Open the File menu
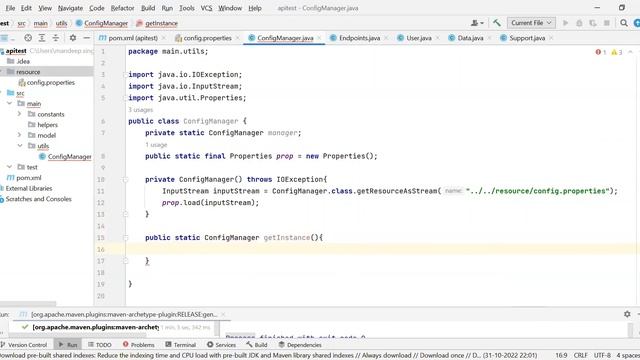 pyautogui.click(x=10, y=8)
